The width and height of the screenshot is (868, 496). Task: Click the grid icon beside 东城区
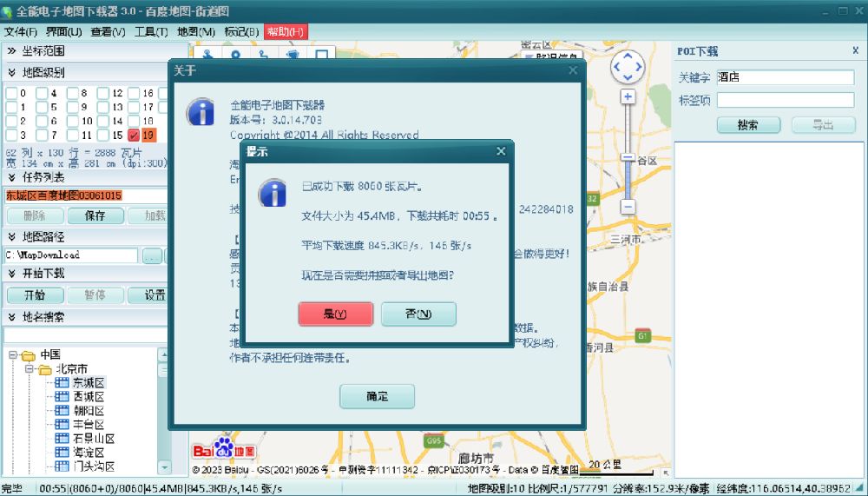pos(62,383)
